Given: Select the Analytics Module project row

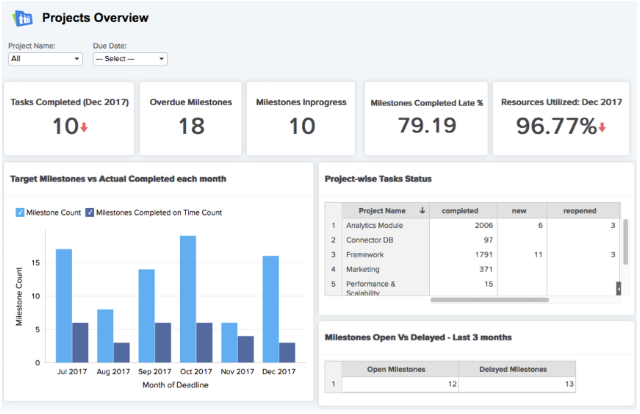Looking at the screenshot, I should (x=473, y=225).
